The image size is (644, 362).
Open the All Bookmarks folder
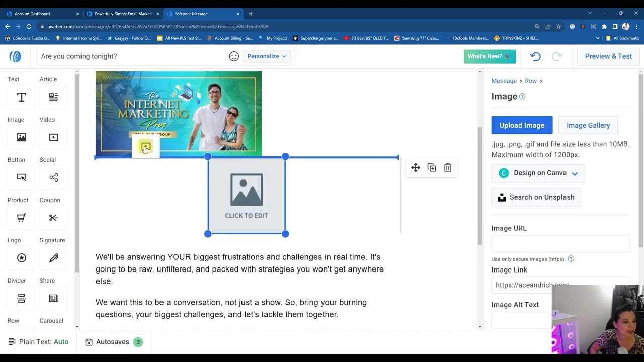[x=622, y=38]
